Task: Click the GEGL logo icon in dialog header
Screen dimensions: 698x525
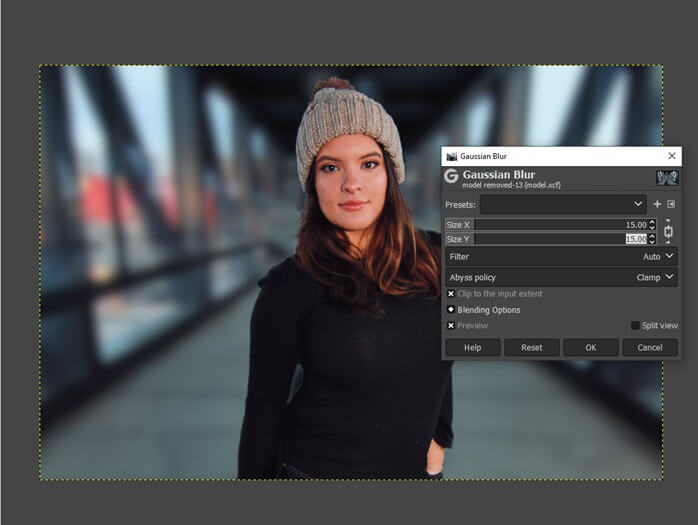Action: pos(451,176)
